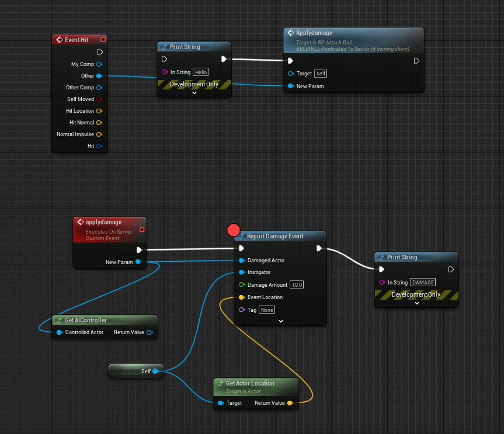
Task: Click the DAMAGE Print String exec input pin
Action: tap(381, 269)
